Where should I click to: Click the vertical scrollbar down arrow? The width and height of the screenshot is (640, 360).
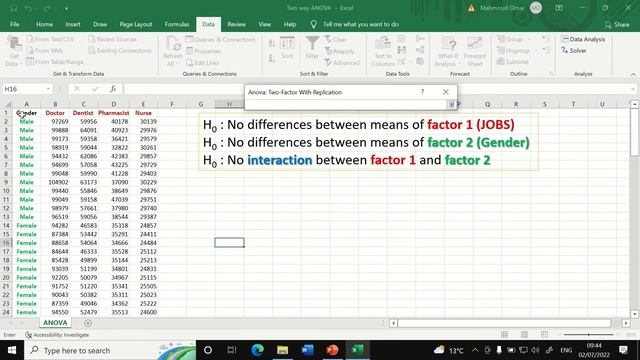(x=634, y=314)
